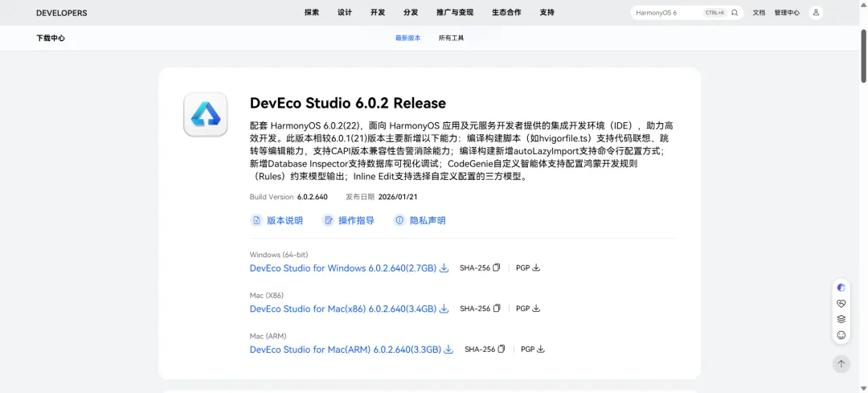The width and height of the screenshot is (868, 393).
Task: Click the CTRL+K shortcut badge
Action: [x=714, y=13]
